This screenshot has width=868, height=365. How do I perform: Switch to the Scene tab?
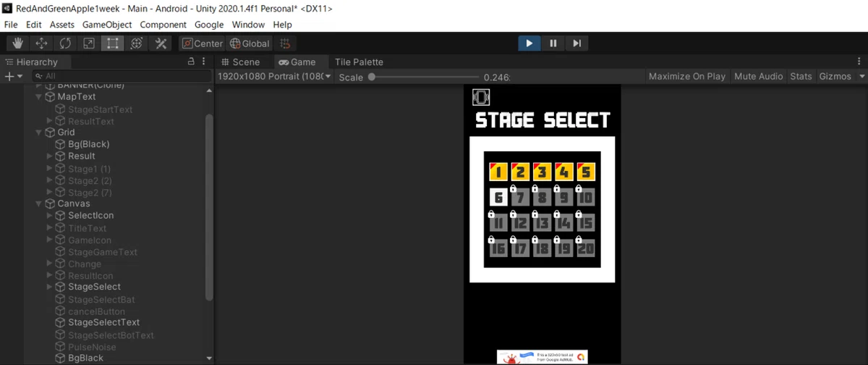241,62
